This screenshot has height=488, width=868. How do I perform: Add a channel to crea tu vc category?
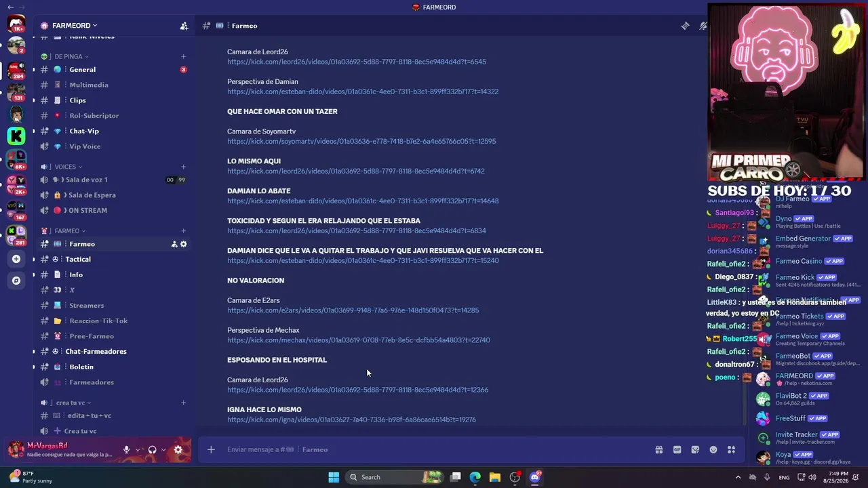point(183,403)
